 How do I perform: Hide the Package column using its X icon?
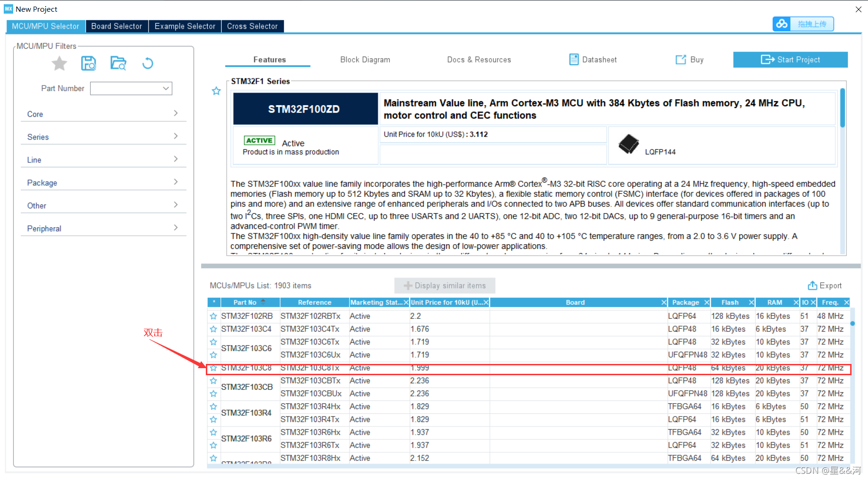click(706, 302)
